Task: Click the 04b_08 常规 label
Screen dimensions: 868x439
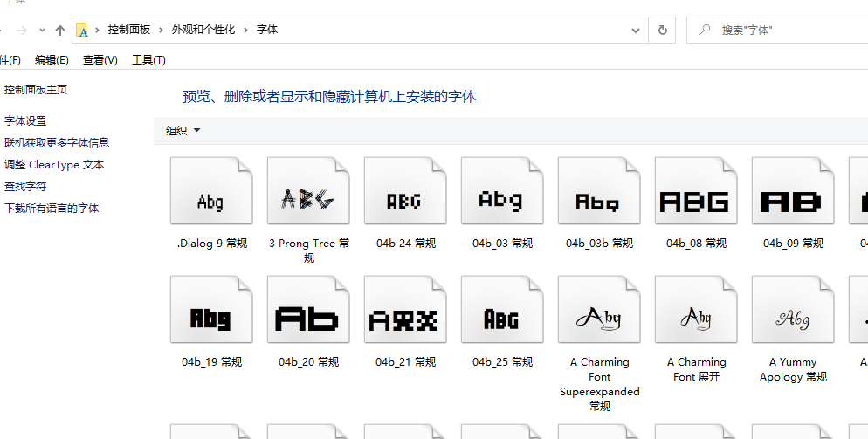Action: click(696, 244)
